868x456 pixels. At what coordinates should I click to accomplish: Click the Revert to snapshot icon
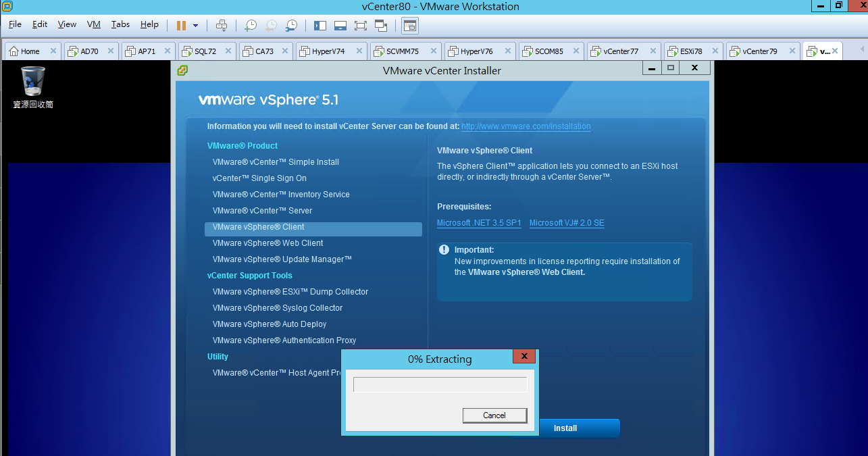[270, 26]
